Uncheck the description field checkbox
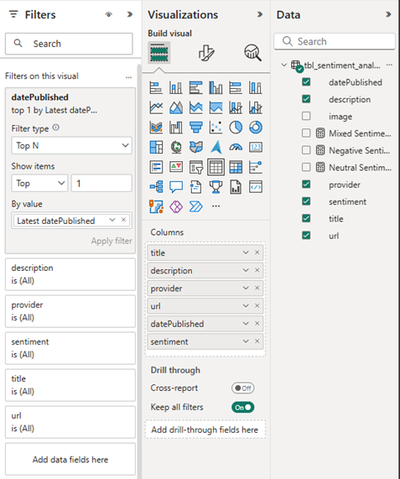This screenshot has height=479, width=400. pos(306,99)
